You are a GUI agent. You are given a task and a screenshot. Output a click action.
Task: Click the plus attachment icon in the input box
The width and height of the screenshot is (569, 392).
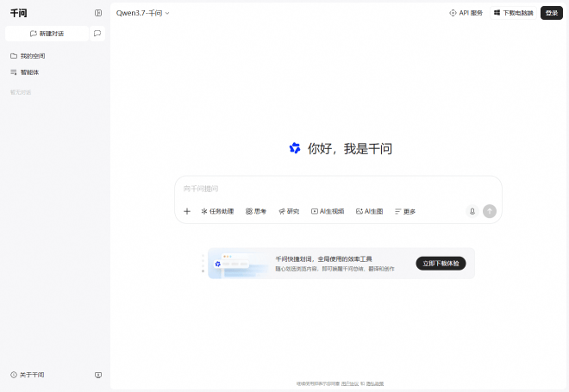[x=187, y=211]
